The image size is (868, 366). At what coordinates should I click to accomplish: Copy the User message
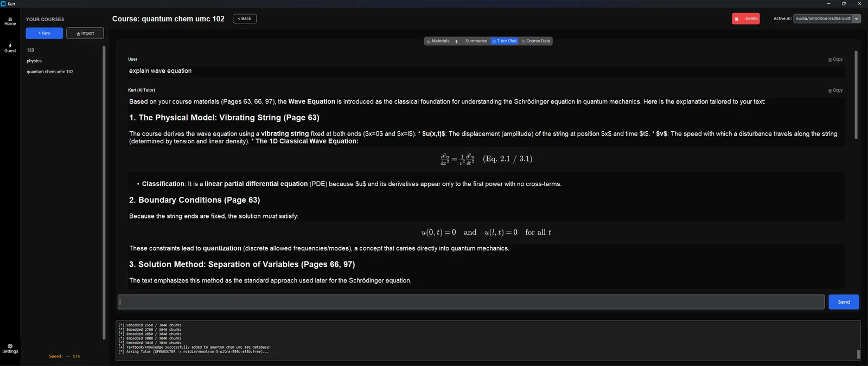coord(835,60)
